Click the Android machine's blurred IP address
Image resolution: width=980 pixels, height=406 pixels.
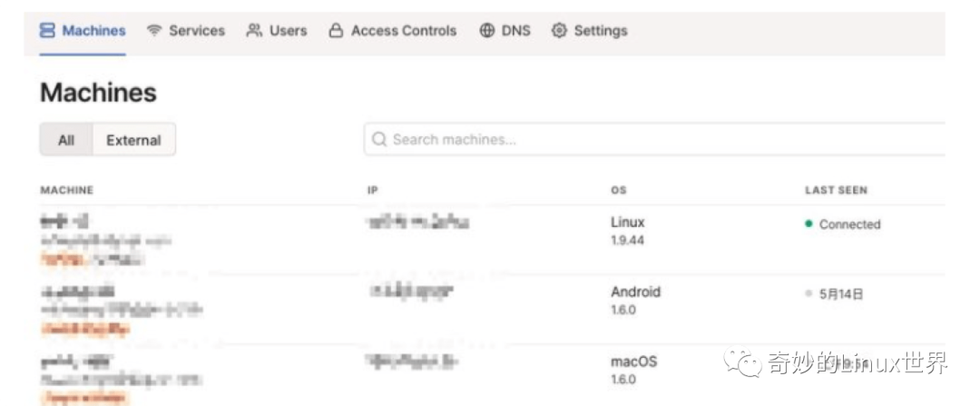411,291
